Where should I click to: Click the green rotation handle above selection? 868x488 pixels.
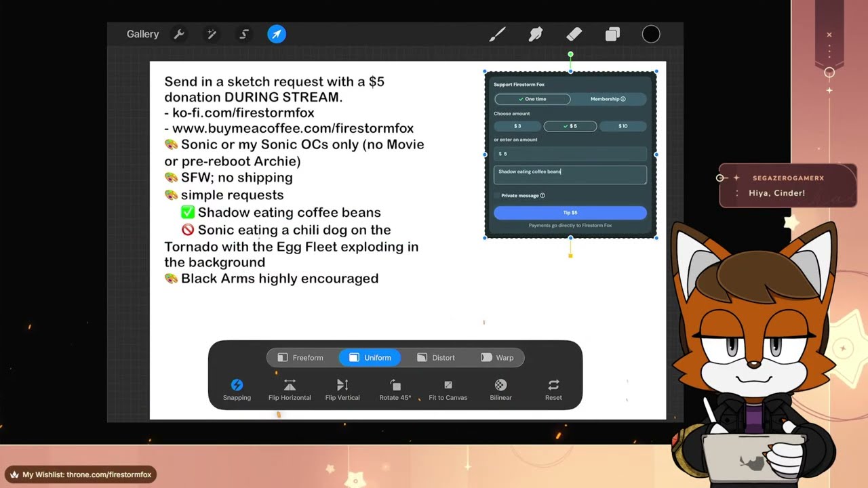pos(570,54)
